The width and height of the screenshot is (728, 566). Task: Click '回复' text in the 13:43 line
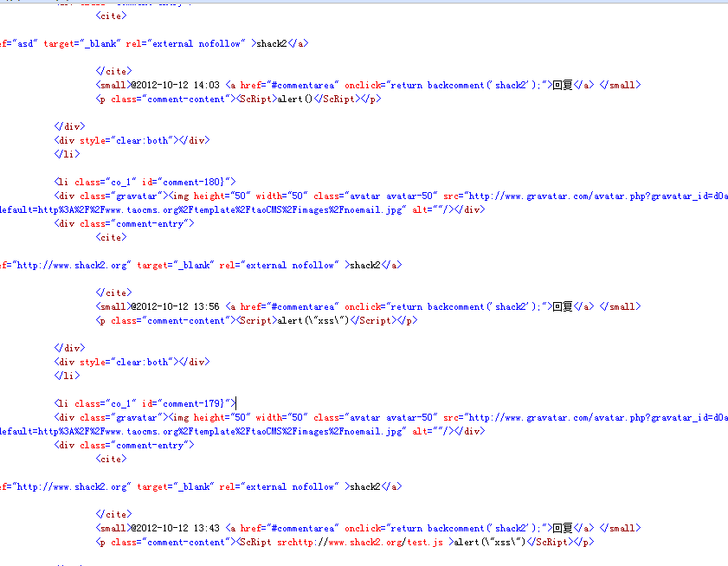click(x=563, y=528)
